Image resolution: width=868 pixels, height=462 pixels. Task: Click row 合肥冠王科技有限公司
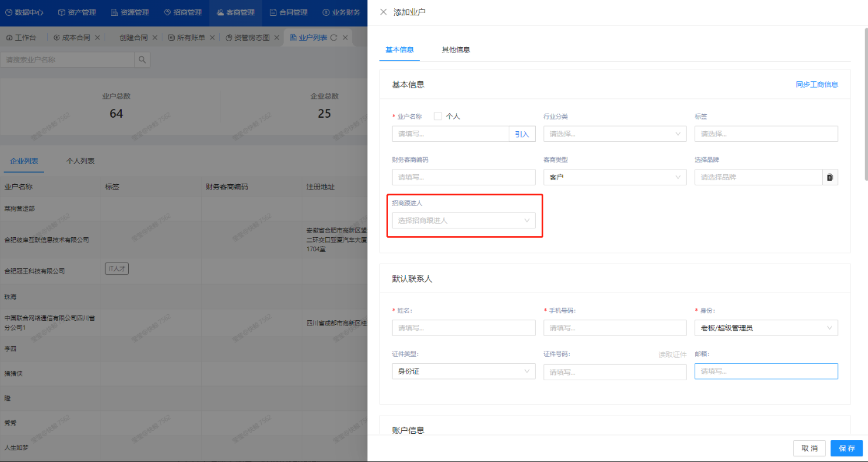click(183, 271)
